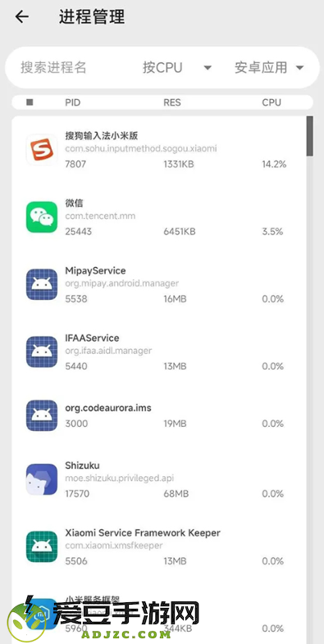The image size is (324, 644).
Task: Sort by the PID column header
Action: (x=73, y=102)
